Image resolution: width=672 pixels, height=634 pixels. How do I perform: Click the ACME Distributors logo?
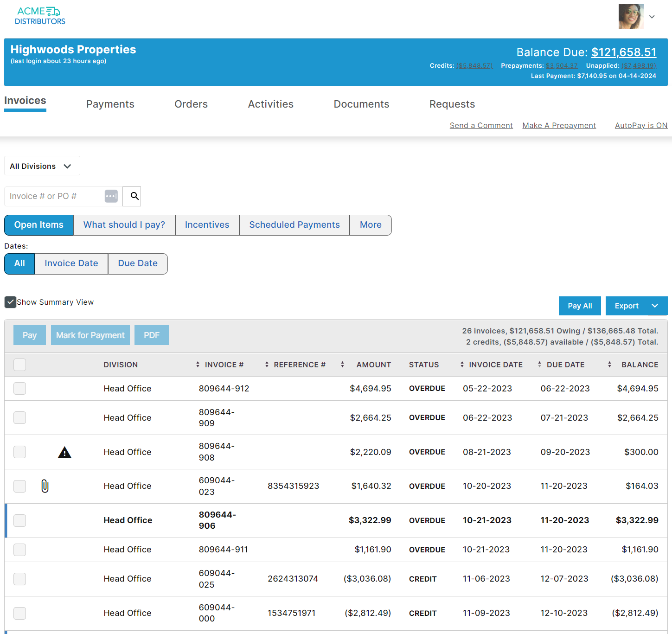point(40,15)
